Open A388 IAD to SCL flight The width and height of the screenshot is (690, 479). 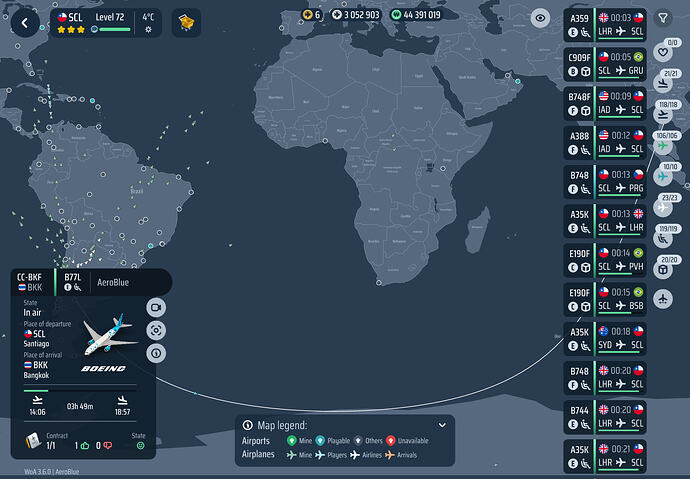[x=605, y=143]
